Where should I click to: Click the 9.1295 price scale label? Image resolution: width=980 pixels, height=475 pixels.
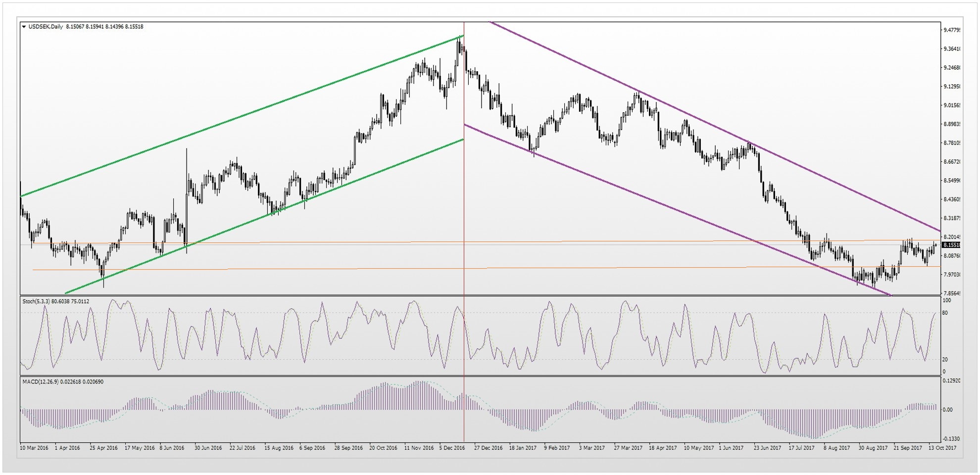952,86
